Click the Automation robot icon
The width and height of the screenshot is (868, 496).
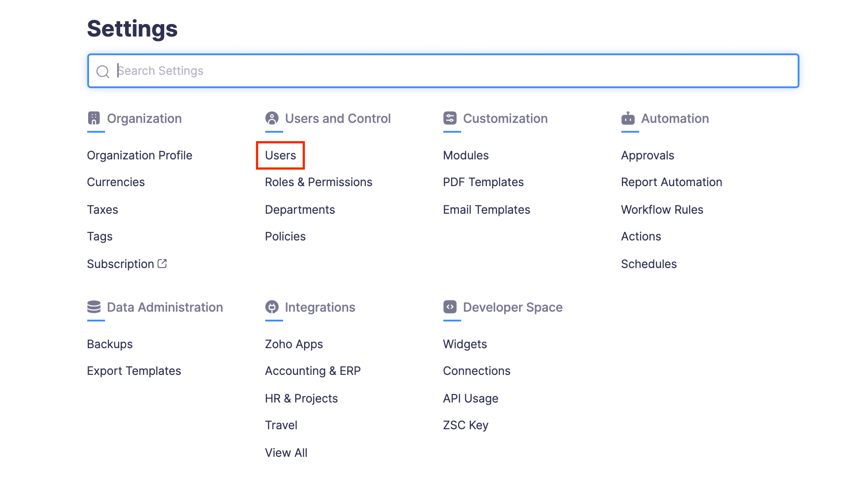pyautogui.click(x=629, y=118)
